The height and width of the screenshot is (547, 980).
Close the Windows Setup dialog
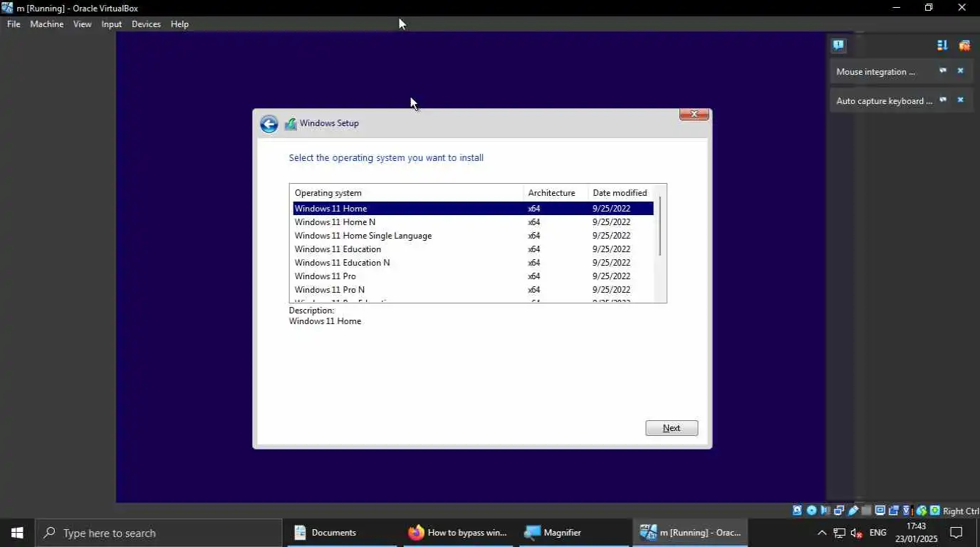694,114
